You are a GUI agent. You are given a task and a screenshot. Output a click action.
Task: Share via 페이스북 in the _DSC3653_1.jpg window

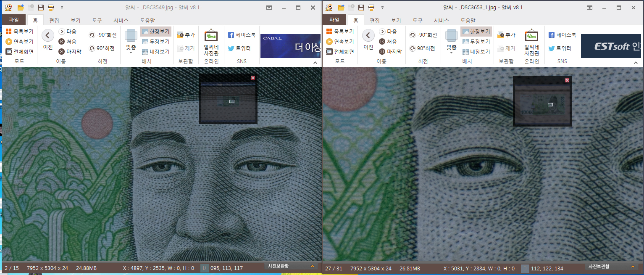562,35
